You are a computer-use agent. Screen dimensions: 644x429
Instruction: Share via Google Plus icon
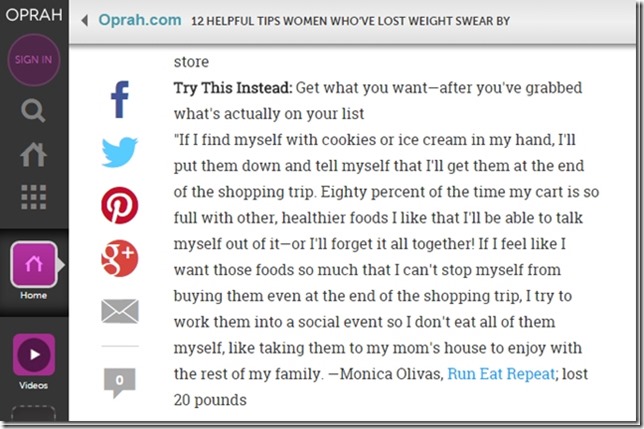pos(120,258)
